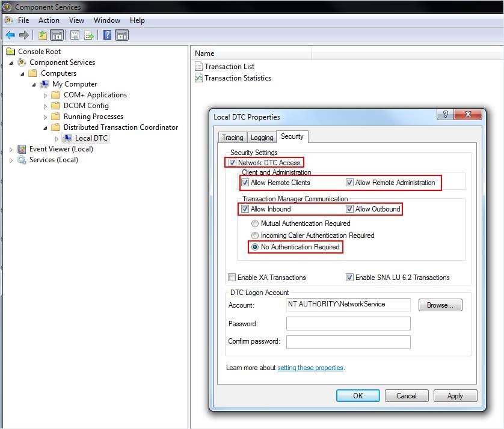Click the Distributed Transaction Coordinator folder icon

(x=55, y=127)
